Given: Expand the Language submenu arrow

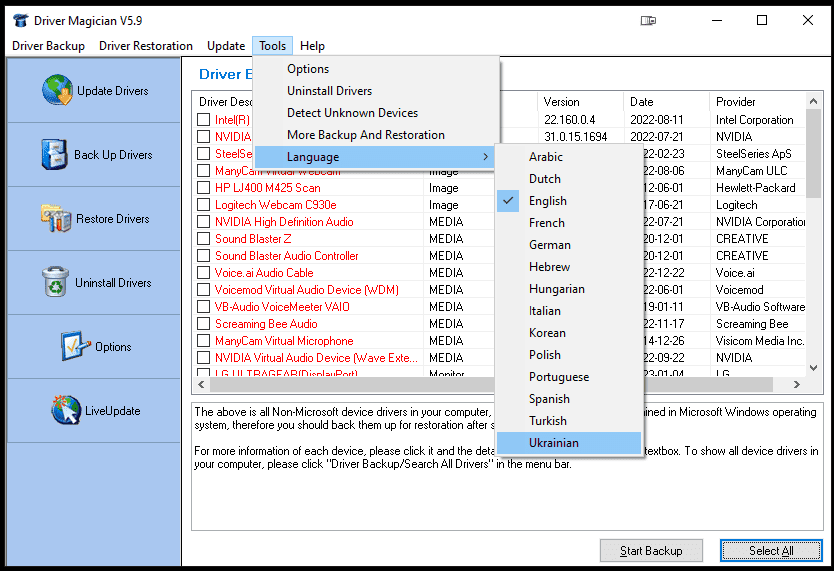Looking at the screenshot, I should (x=485, y=157).
